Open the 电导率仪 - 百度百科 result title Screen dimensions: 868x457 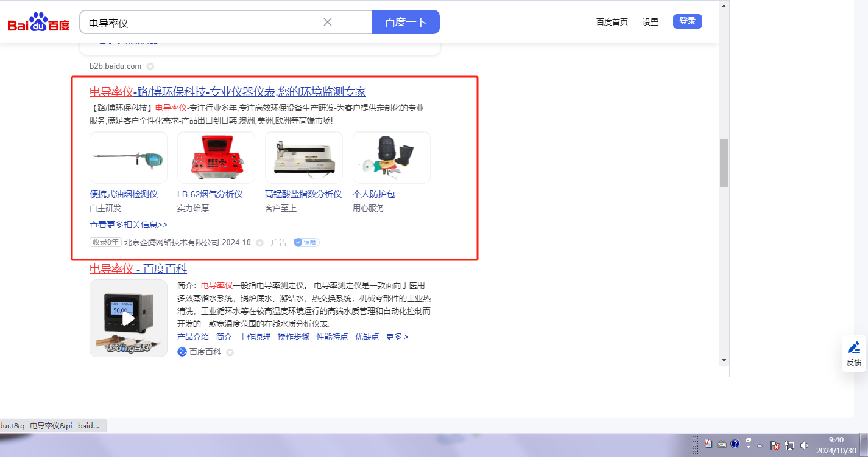(138, 268)
